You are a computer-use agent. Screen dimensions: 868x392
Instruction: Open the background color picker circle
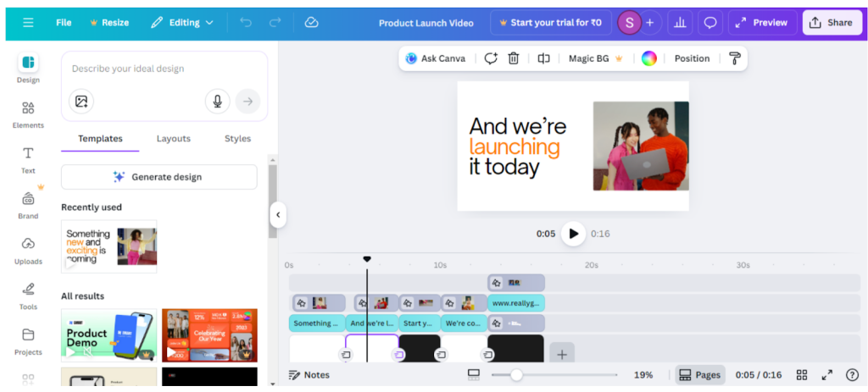pyautogui.click(x=649, y=58)
